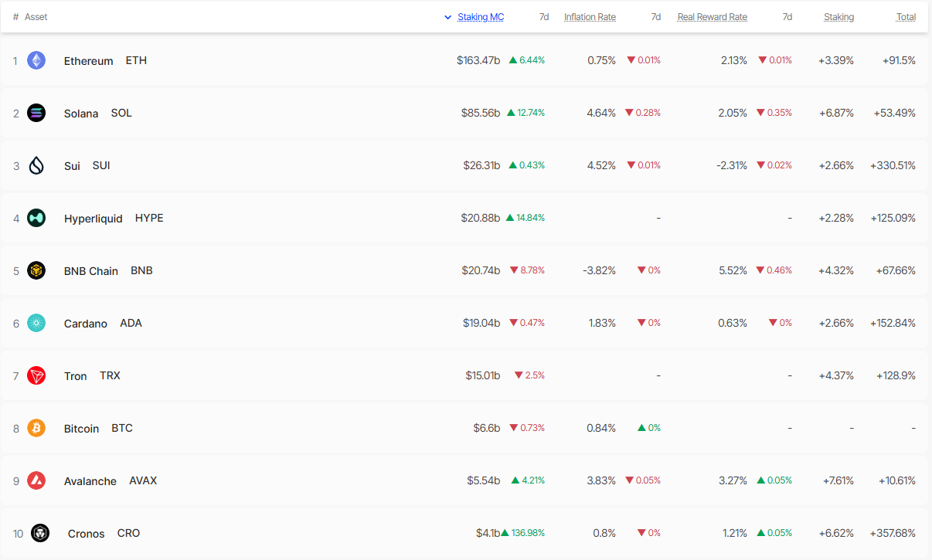Click Tron's $15.01b staking market cap

[x=483, y=375]
